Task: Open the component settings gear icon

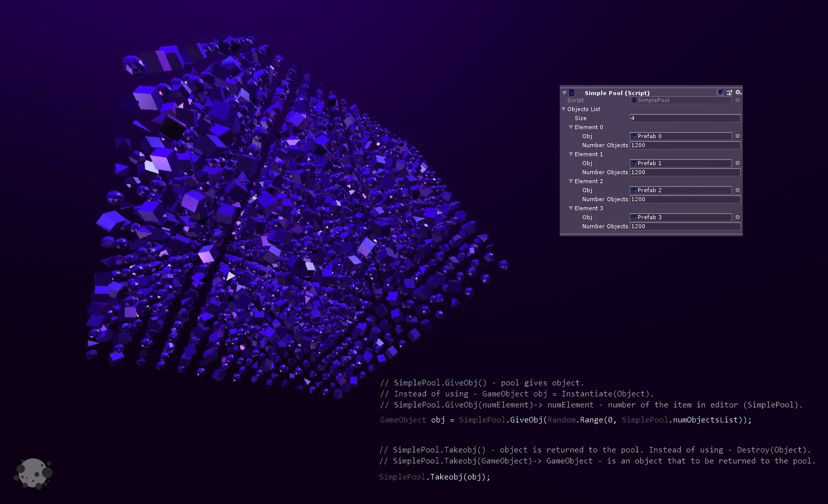Action: click(x=738, y=92)
